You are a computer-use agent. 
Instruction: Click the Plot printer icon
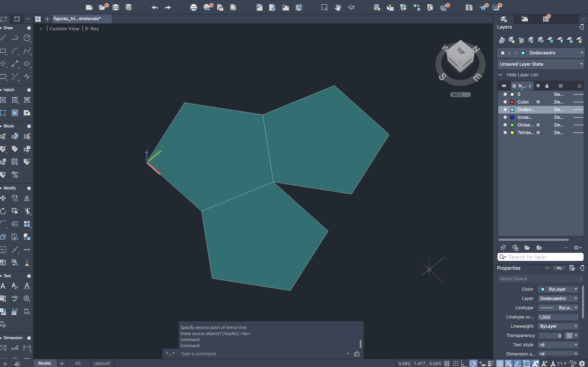tap(193, 7)
